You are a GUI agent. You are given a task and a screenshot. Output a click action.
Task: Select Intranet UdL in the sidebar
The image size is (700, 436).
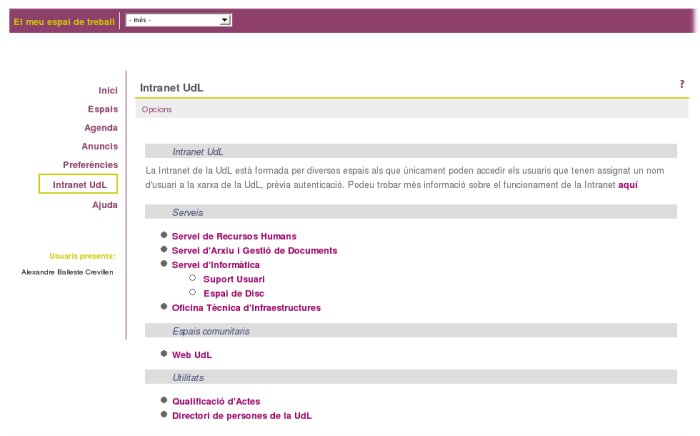coord(79,184)
